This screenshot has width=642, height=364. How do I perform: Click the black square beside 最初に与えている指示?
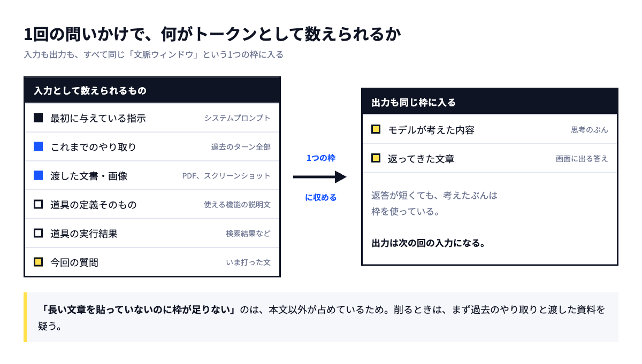tap(39, 118)
